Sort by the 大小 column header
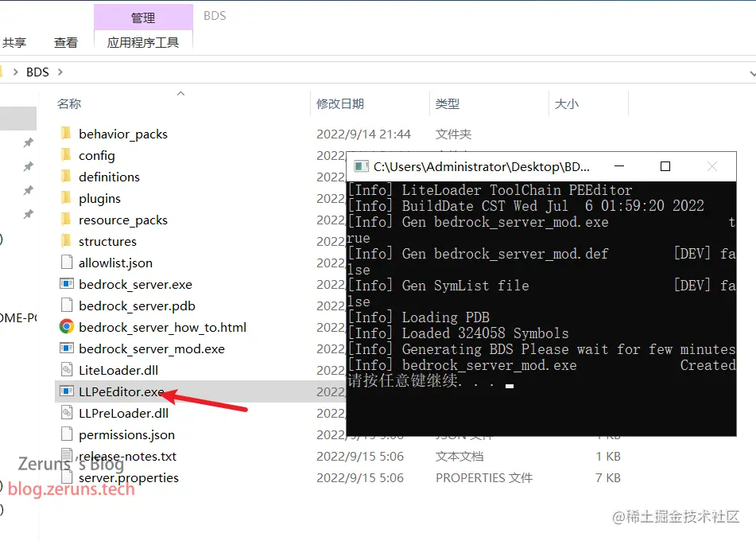 coord(567,103)
